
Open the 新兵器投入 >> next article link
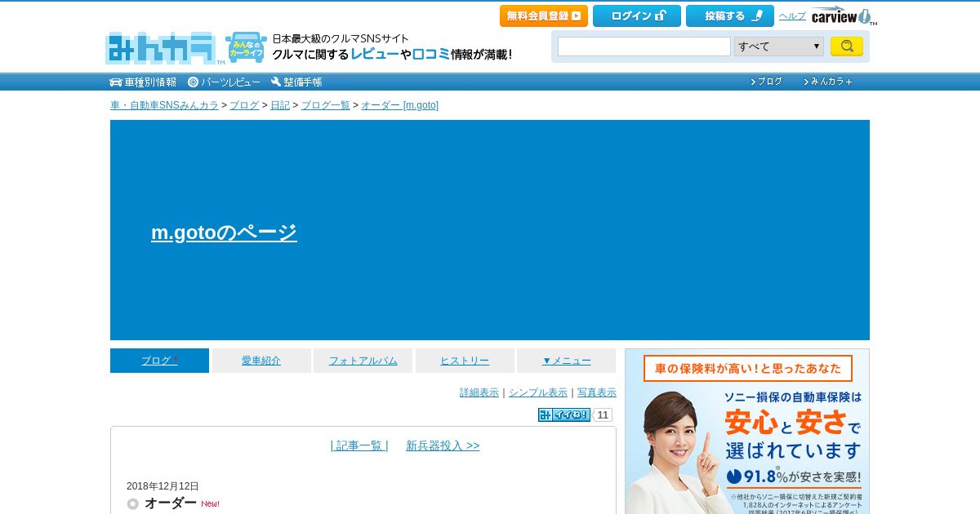click(443, 445)
